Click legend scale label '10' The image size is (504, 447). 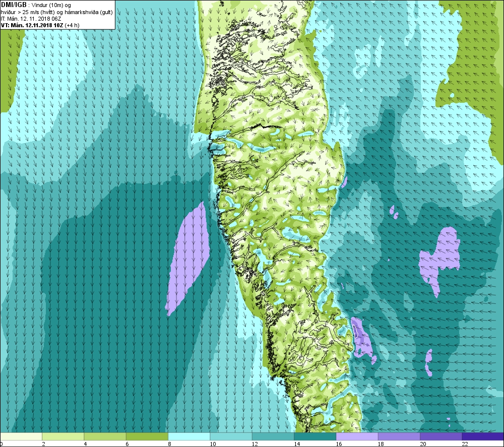pyautogui.click(x=213, y=444)
